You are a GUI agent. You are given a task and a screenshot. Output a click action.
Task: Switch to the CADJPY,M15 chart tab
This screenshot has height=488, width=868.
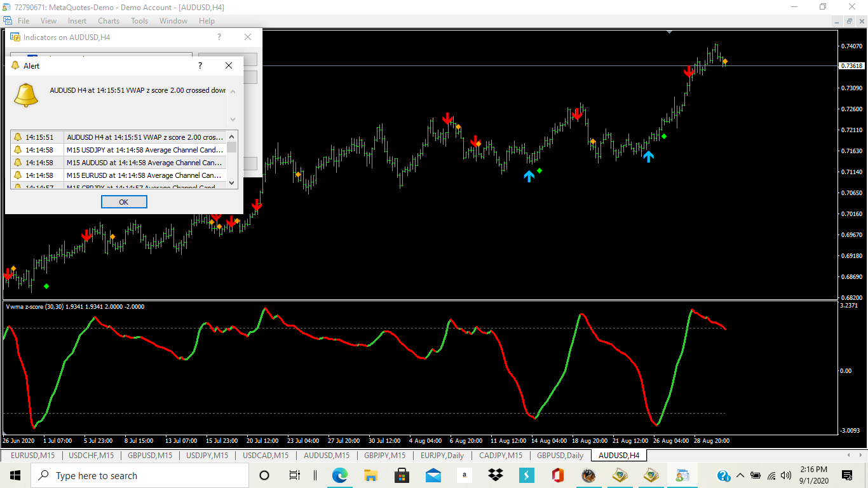pyautogui.click(x=500, y=455)
